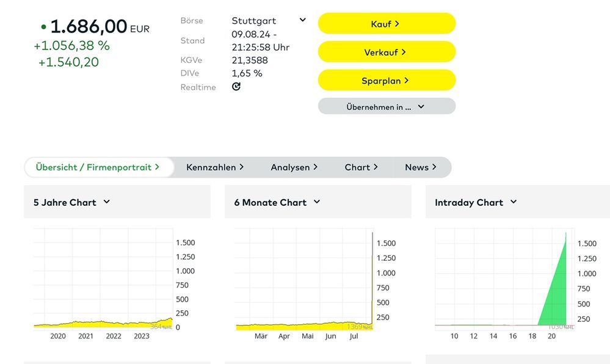Viewport: 610px width, 364px height.
Task: Open the Börse Stuttgart dropdown arrow
Action: 302,20
